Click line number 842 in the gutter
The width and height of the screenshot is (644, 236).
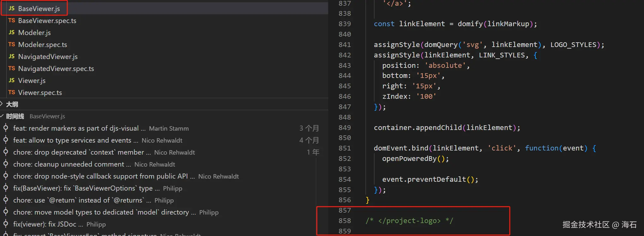tap(345, 55)
